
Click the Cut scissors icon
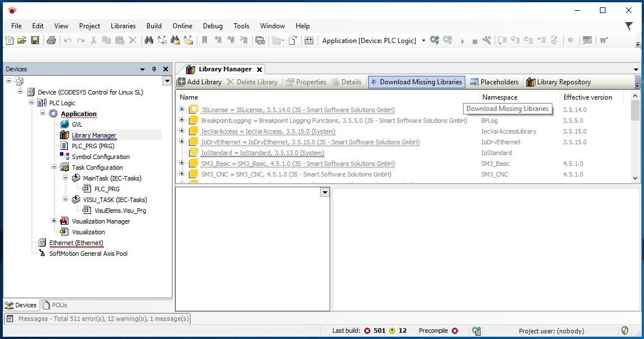click(94, 40)
